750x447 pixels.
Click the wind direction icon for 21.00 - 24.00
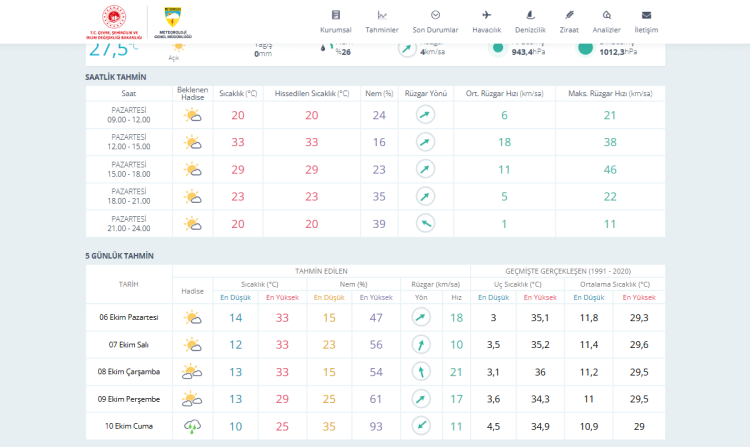click(425, 223)
